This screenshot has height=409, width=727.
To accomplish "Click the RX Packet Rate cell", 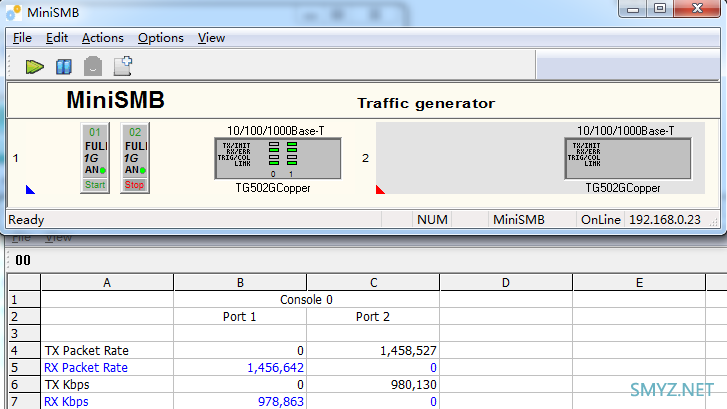I will pyautogui.click(x=107, y=367).
